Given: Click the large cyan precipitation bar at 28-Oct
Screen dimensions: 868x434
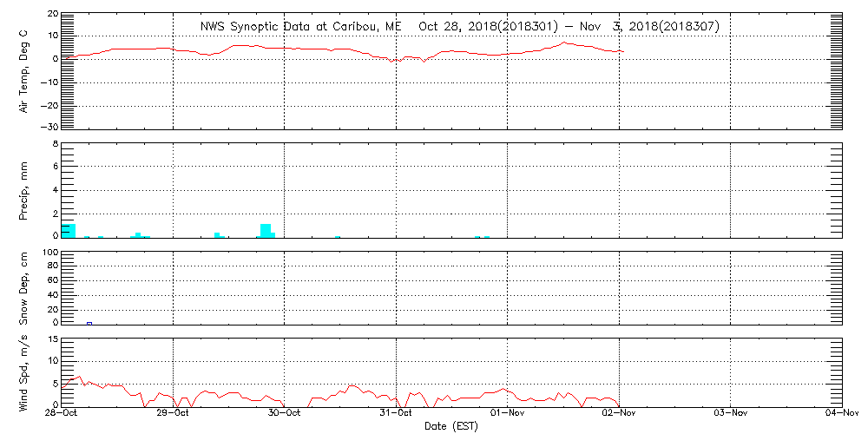Looking at the screenshot, I should click(69, 230).
